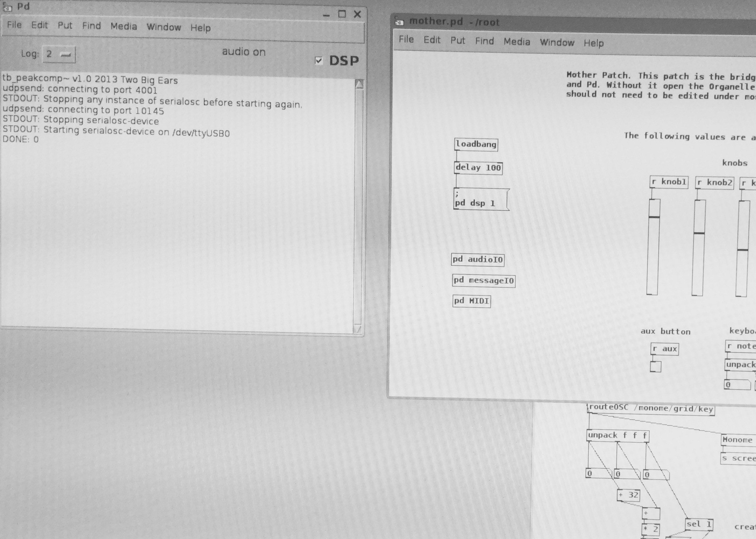Open the Log level dropdown

click(59, 55)
